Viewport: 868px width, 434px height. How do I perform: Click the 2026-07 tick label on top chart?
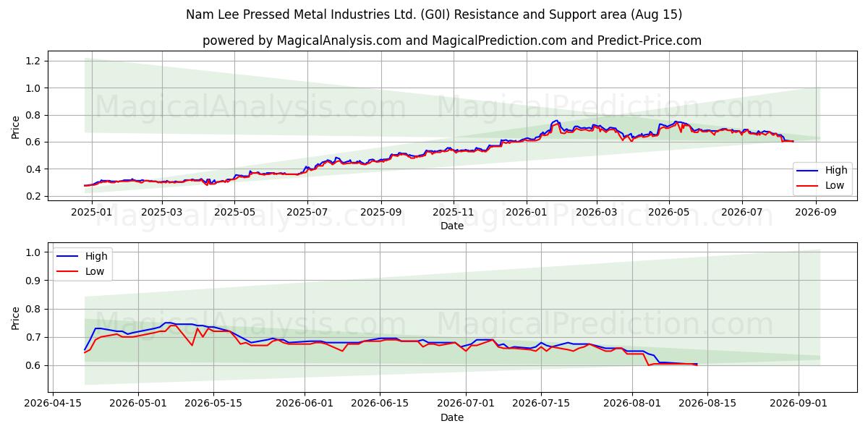742,213
